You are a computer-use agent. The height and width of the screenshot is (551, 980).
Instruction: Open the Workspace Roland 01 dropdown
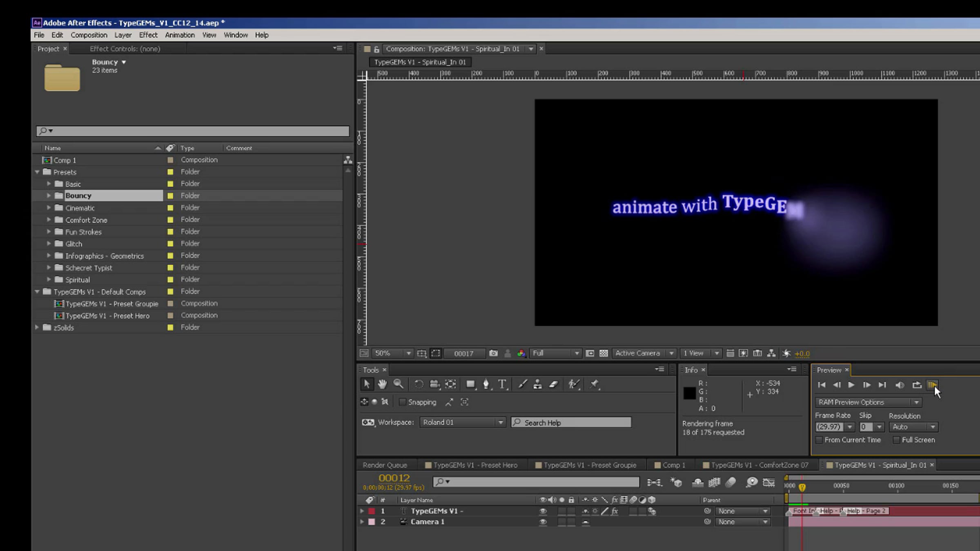(463, 422)
